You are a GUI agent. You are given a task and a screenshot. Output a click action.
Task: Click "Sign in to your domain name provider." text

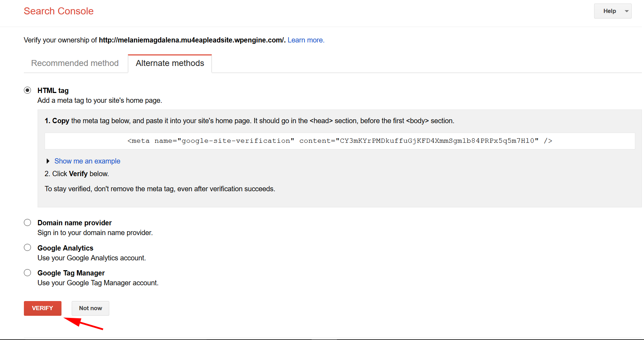95,233
